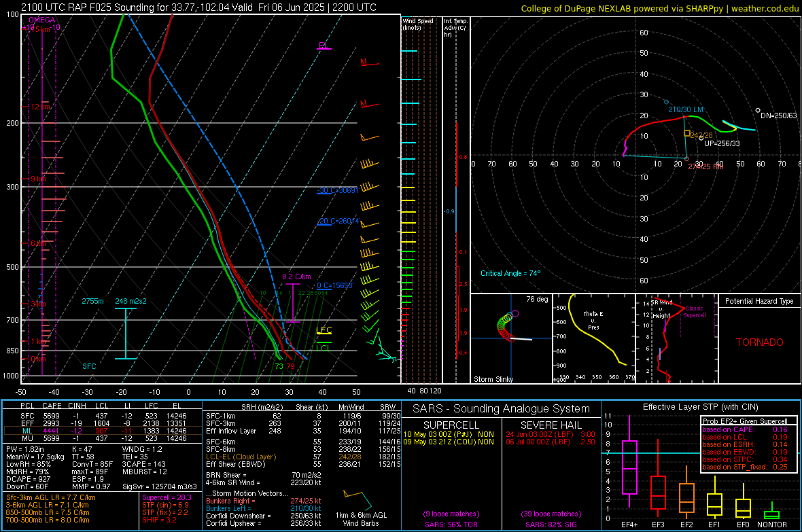Viewport: 802px width, 532px height.
Task: Click the STP (cin) = 6.9 value
Action: point(165,505)
